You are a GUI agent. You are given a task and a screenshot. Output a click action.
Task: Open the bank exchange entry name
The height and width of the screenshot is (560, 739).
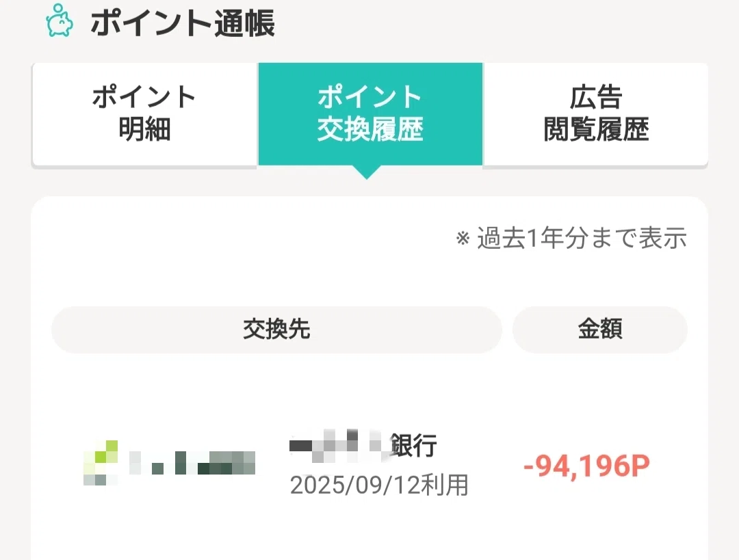click(x=363, y=446)
